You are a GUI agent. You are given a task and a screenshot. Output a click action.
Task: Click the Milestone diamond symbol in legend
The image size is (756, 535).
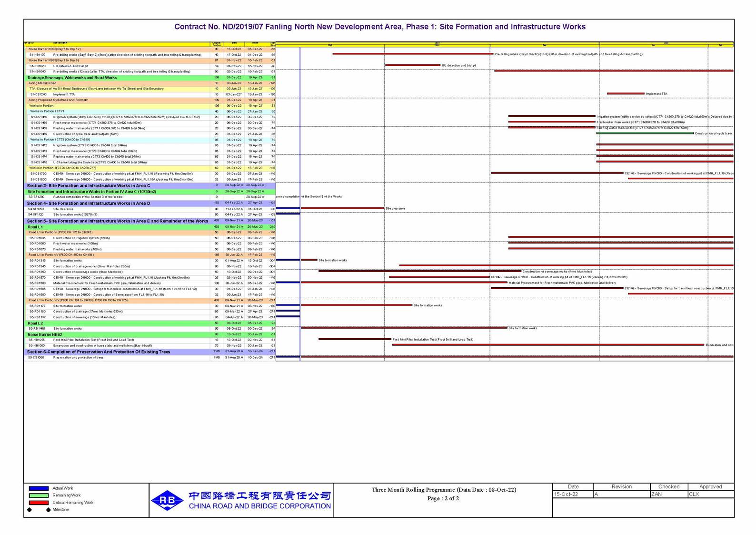tap(39, 510)
